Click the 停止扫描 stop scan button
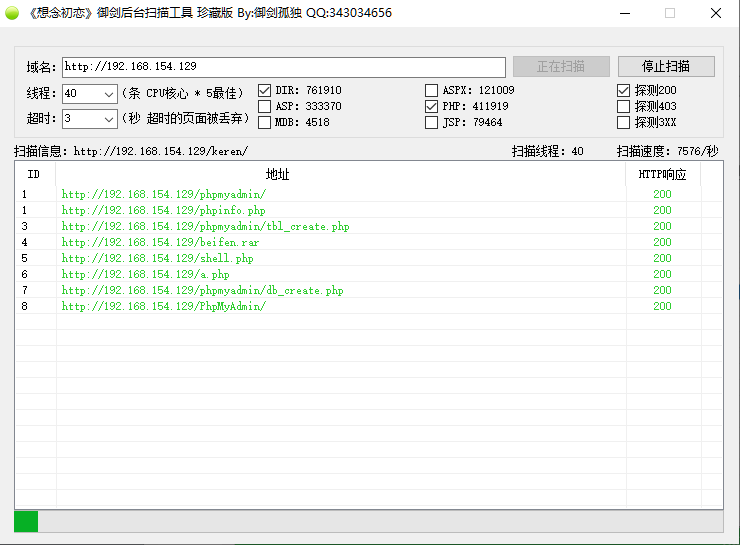The image size is (740, 545). point(666,67)
